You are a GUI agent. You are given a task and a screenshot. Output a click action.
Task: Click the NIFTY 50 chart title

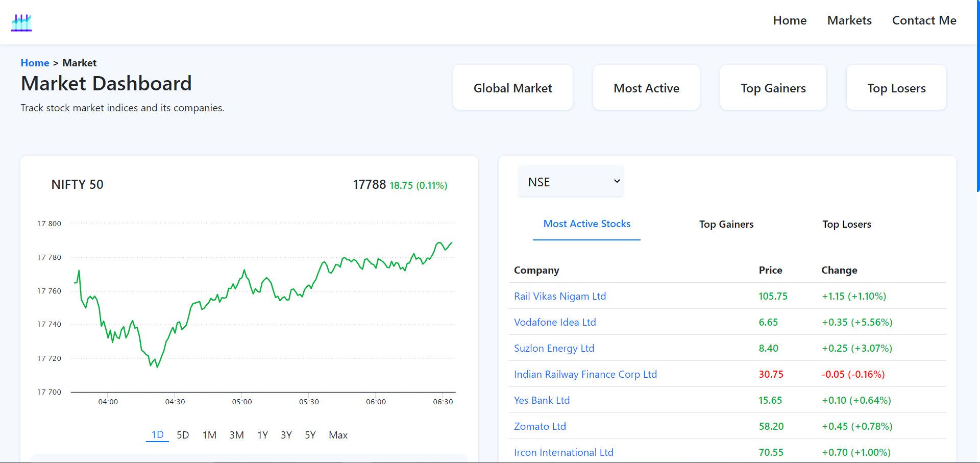(x=77, y=184)
